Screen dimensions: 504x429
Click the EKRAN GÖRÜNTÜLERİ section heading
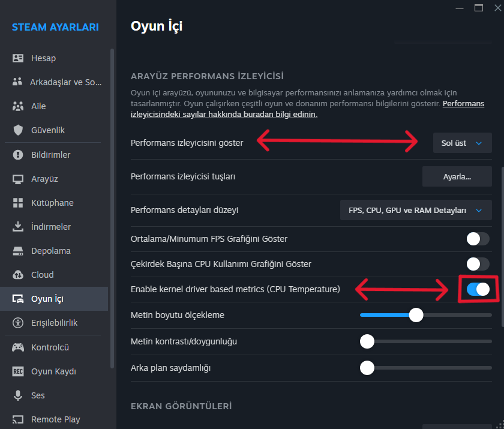181,406
